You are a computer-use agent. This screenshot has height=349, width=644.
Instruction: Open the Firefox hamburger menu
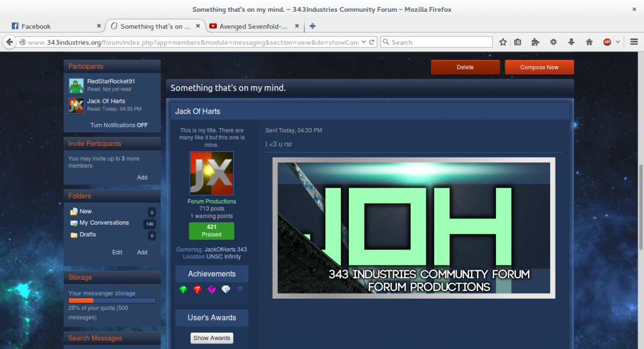click(634, 42)
